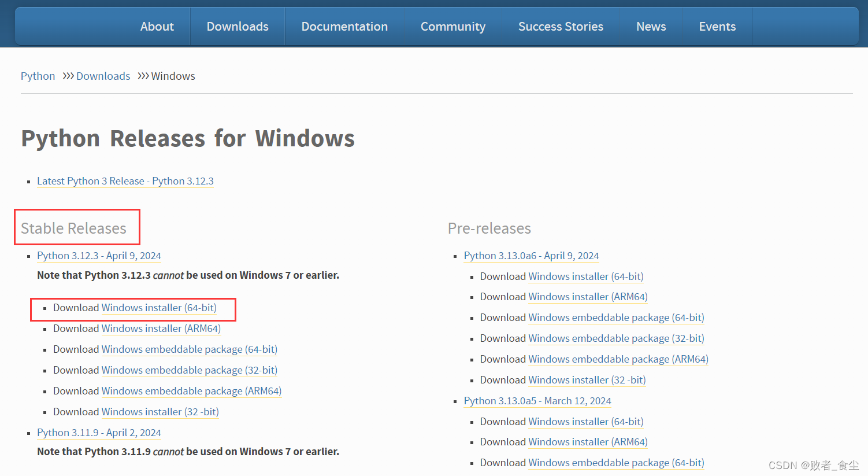Screen dimensions: 868x476
Task: Open the Events navigation item
Action: pos(717,27)
